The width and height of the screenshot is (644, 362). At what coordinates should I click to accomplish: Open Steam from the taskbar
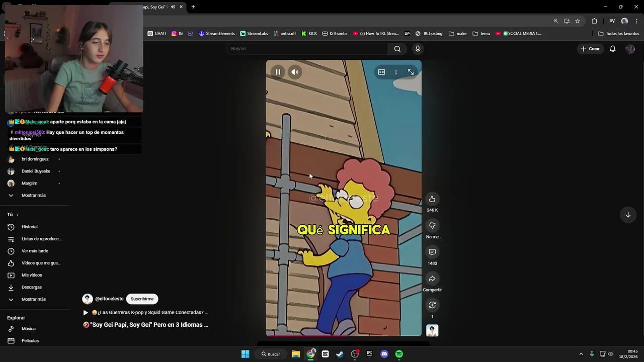tap(340, 354)
